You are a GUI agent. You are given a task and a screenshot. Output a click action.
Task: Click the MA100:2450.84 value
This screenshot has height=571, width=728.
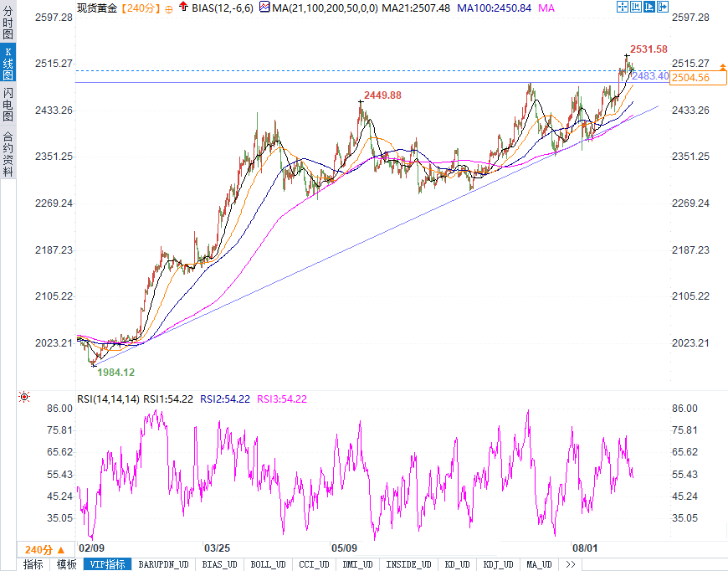coord(494,8)
